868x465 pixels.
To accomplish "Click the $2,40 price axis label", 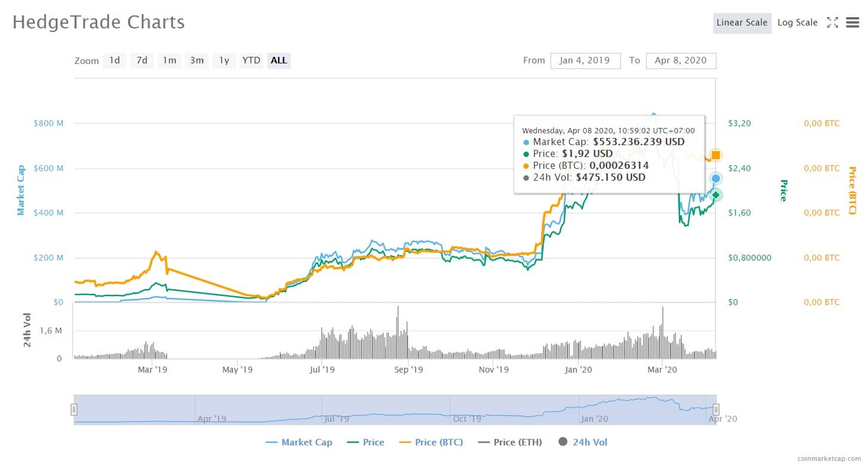I will (x=739, y=168).
